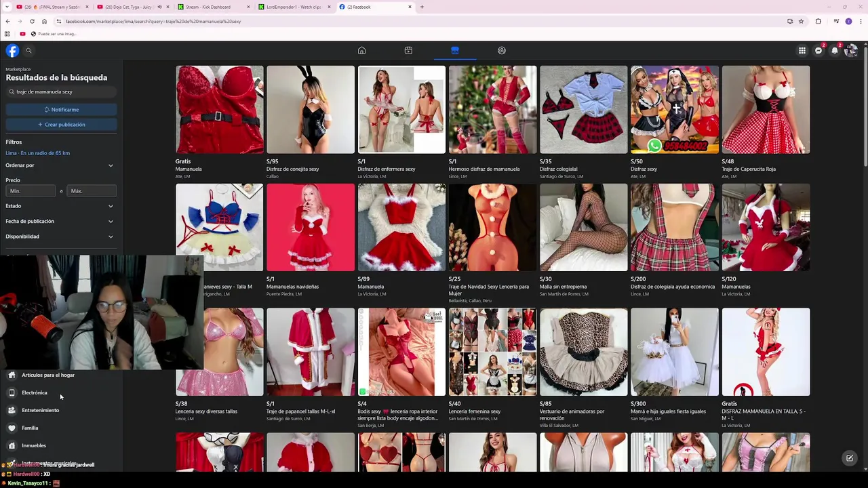Open the Hermoso disfraz de mamanuela listing
This screenshot has height=488, width=868.
492,122
